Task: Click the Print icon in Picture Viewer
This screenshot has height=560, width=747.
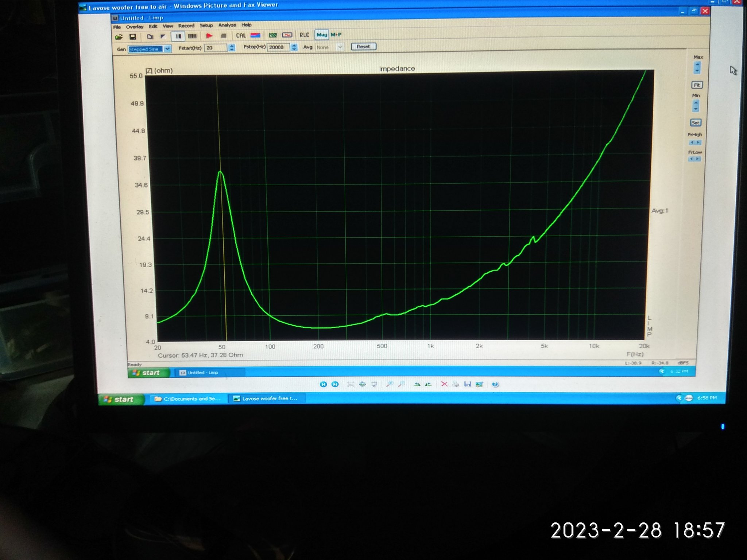Action: click(456, 384)
